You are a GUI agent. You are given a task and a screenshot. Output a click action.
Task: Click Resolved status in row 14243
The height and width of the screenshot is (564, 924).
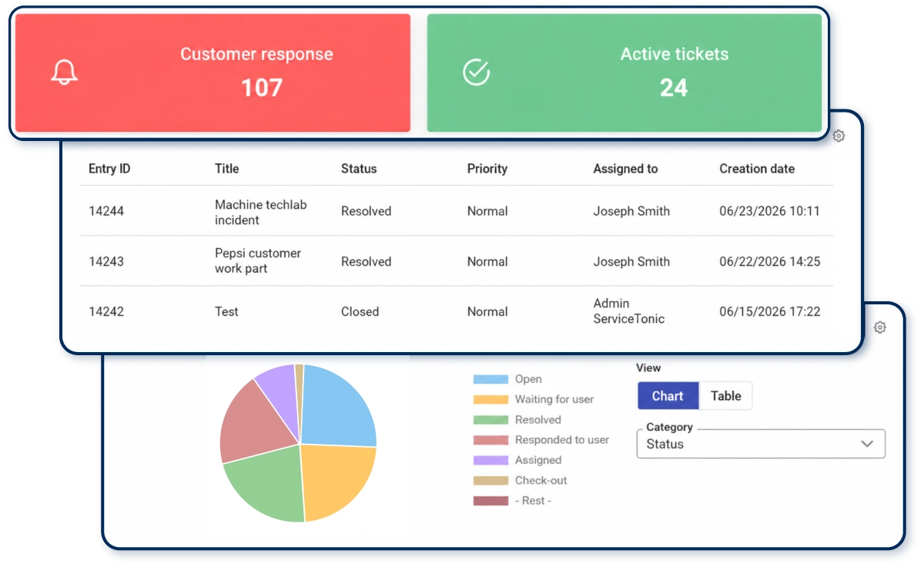[x=366, y=261]
